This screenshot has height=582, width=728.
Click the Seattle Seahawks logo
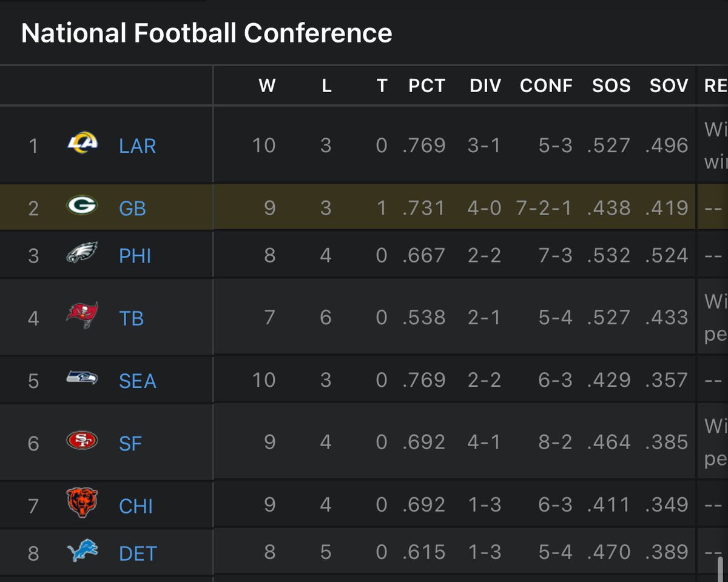pyautogui.click(x=82, y=378)
